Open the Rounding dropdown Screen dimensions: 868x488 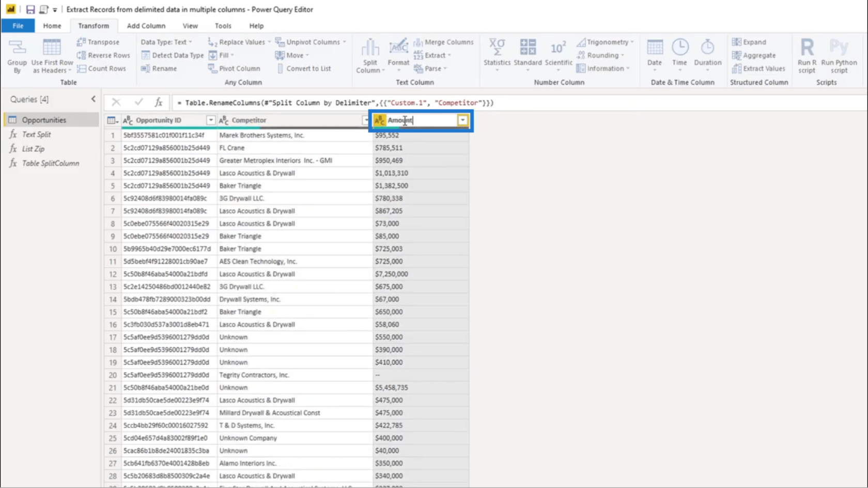tap(600, 55)
